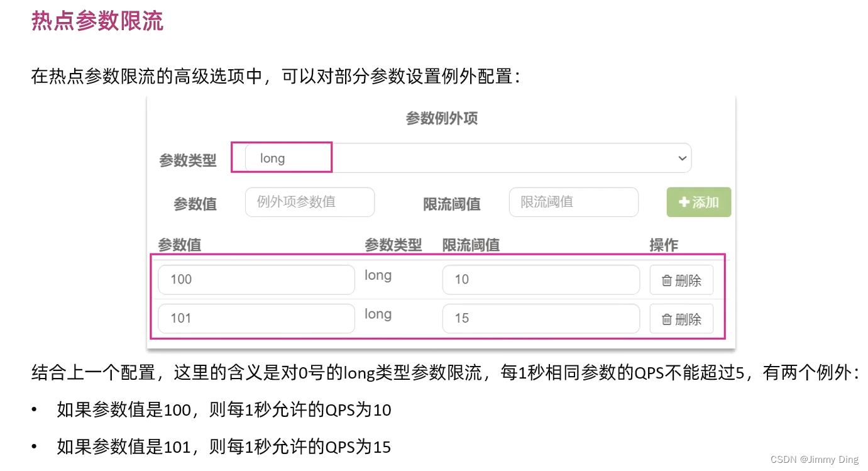This screenshot has width=868, height=471.
Task: Click the long type cell in row 101
Action: pos(378,314)
